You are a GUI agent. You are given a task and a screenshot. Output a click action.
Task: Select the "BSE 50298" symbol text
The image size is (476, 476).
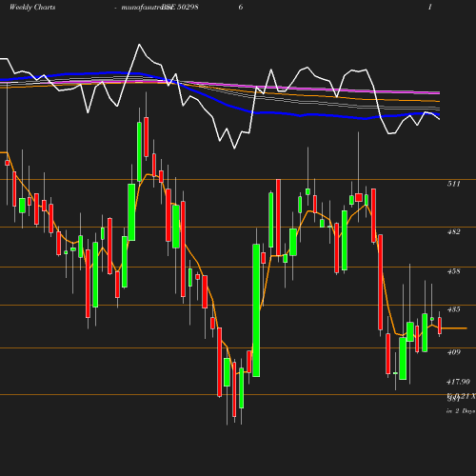[180, 7]
